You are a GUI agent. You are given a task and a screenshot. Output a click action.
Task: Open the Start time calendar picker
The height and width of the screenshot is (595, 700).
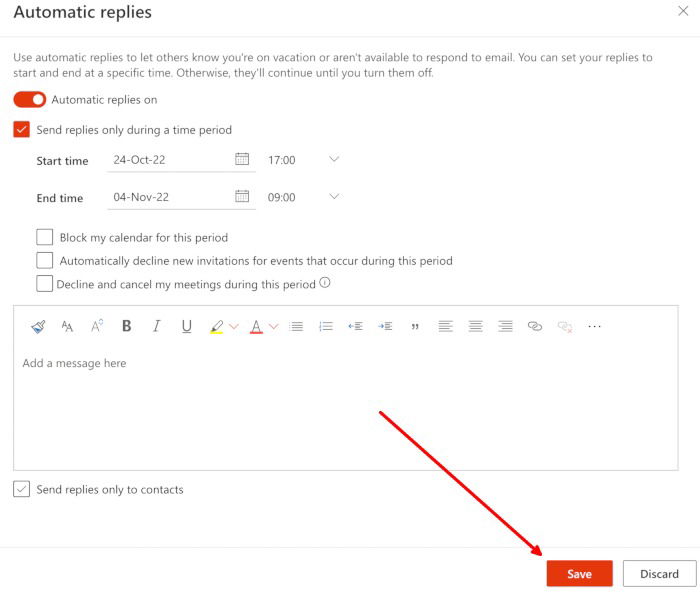(x=241, y=159)
